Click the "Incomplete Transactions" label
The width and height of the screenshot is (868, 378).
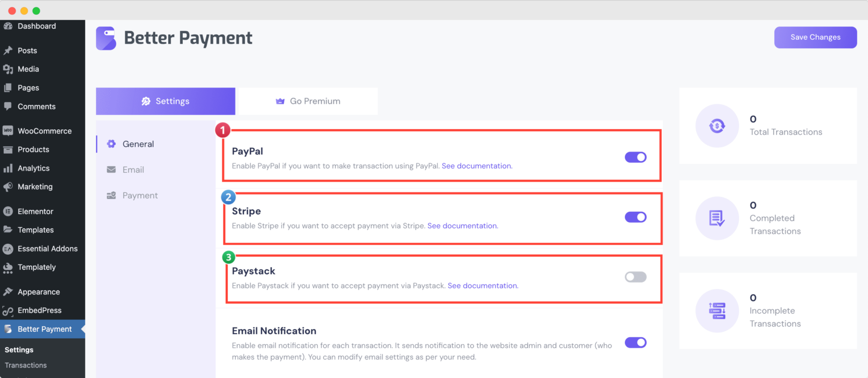click(x=775, y=317)
